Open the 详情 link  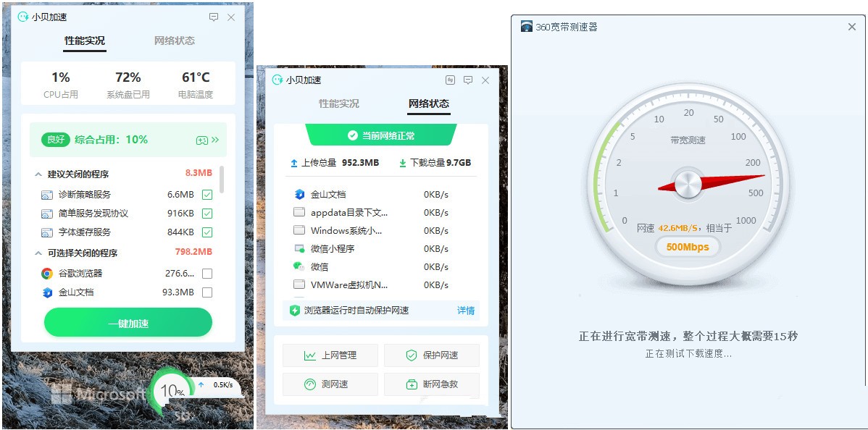click(x=466, y=311)
